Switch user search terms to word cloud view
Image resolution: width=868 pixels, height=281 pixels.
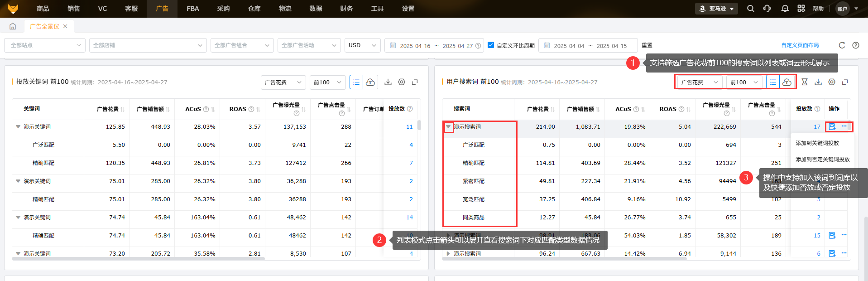(x=787, y=82)
